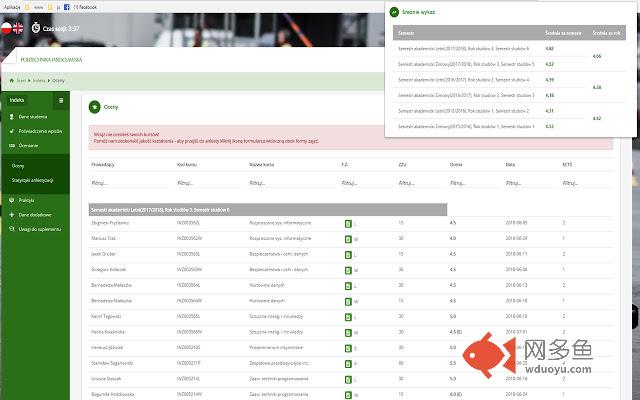The image size is (640, 400).
Task: Open the Aplikacje bookmark
Action: (12, 7)
